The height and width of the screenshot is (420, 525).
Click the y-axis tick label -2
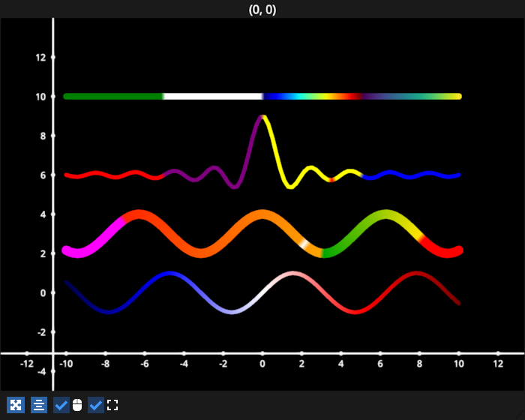[x=41, y=332]
